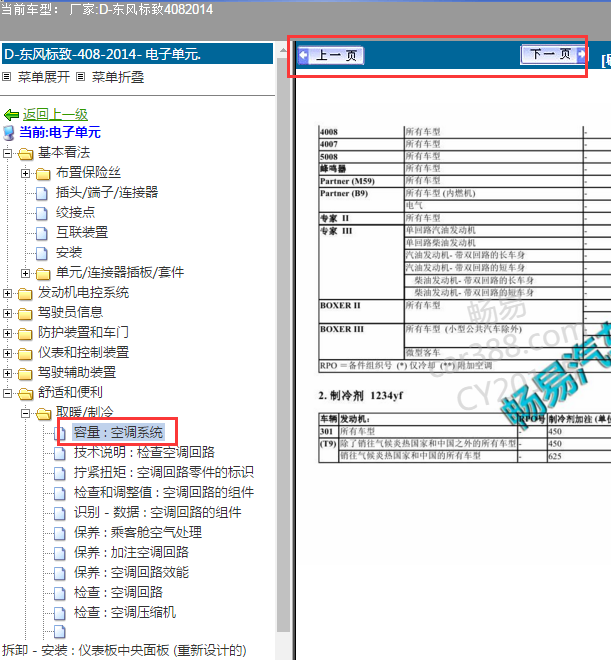The width and height of the screenshot is (611, 660).
Task: Click the 驾驶员信息 folder icon
Action: click(25, 314)
